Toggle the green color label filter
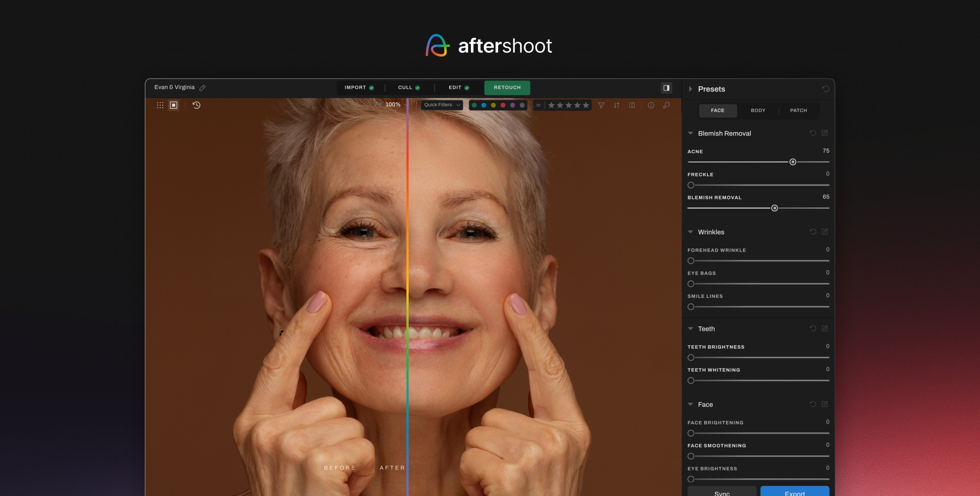This screenshot has height=496, width=980. [x=474, y=105]
